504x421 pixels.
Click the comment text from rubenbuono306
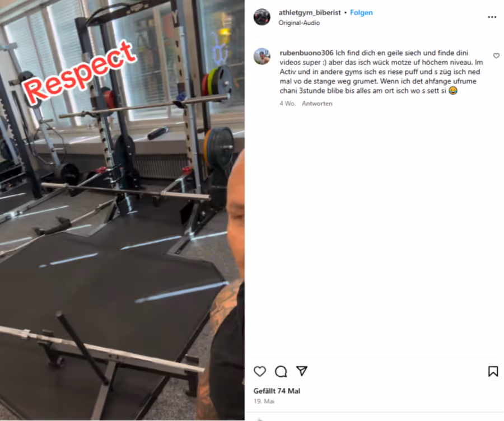[x=381, y=72]
